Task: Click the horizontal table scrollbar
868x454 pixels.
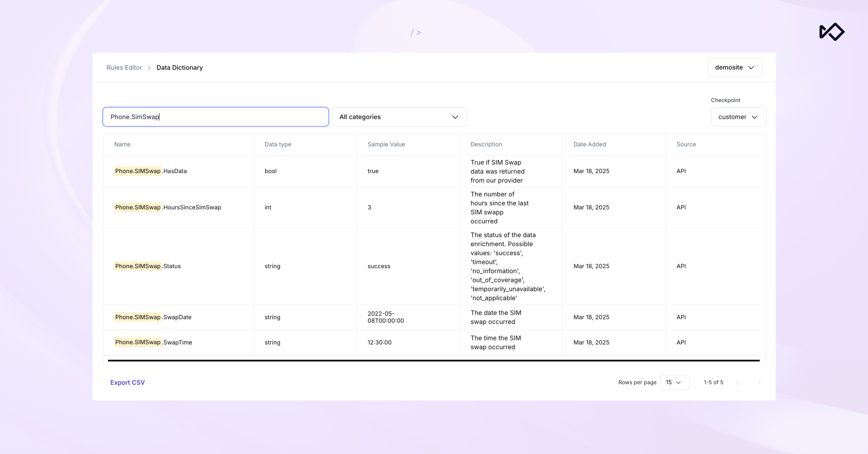Action: (433, 360)
